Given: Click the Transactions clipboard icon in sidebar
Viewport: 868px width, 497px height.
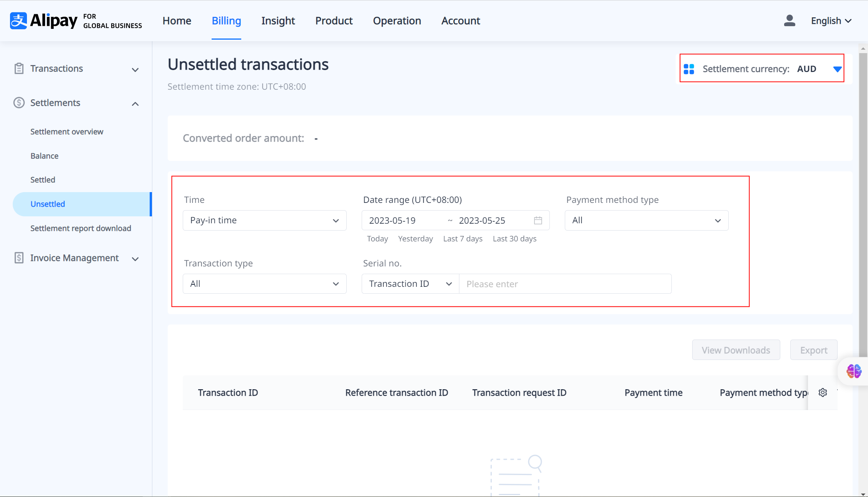Looking at the screenshot, I should [x=19, y=69].
